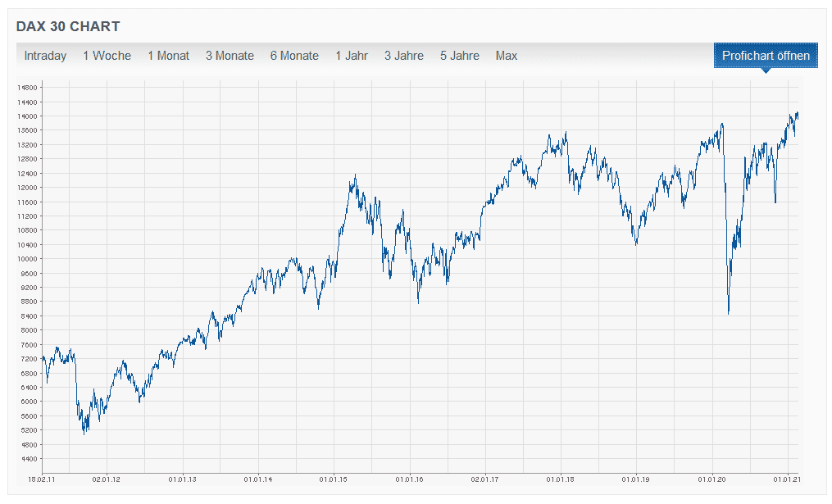
Task: Display the 1 Jahr chart period
Action: 352,56
